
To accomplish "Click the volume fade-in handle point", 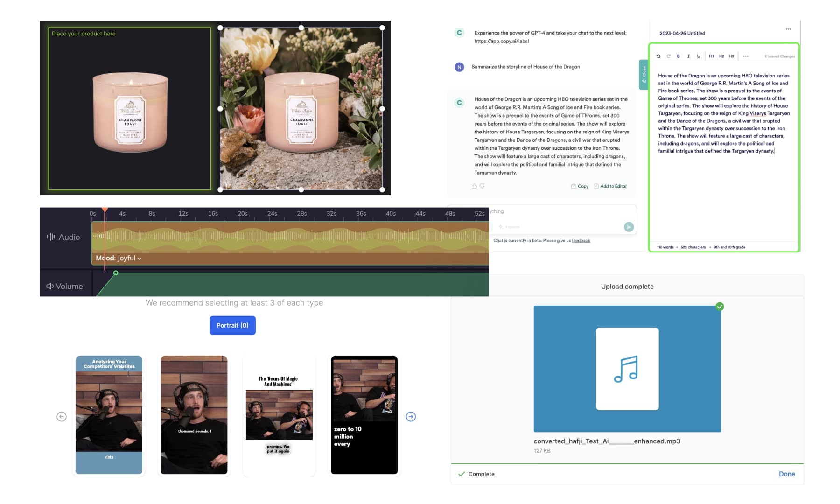I will tap(116, 273).
